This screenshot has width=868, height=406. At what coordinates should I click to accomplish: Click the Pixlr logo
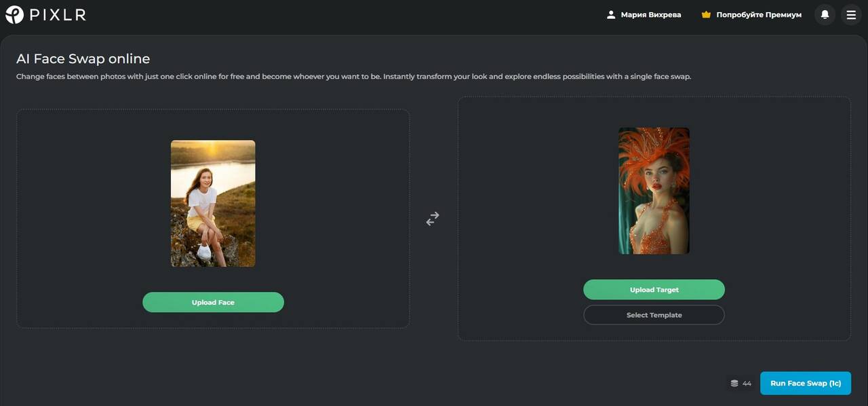pos(45,14)
